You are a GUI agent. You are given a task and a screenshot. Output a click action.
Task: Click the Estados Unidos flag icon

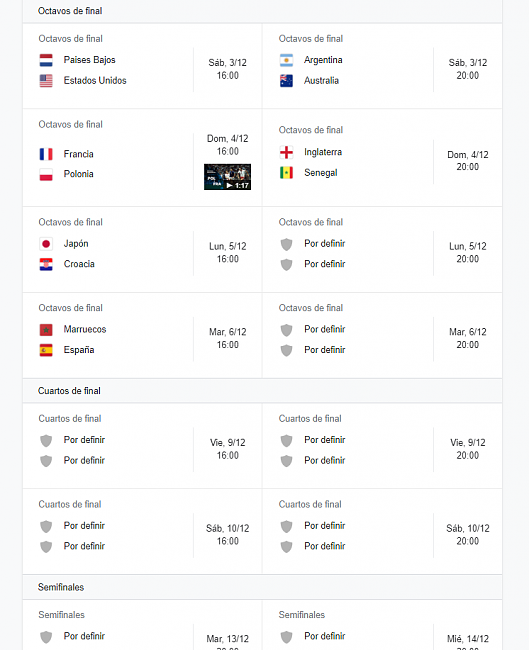click(x=46, y=81)
